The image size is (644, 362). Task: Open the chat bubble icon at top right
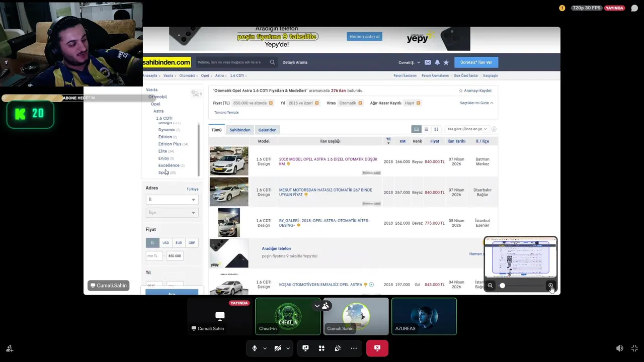(x=634, y=8)
